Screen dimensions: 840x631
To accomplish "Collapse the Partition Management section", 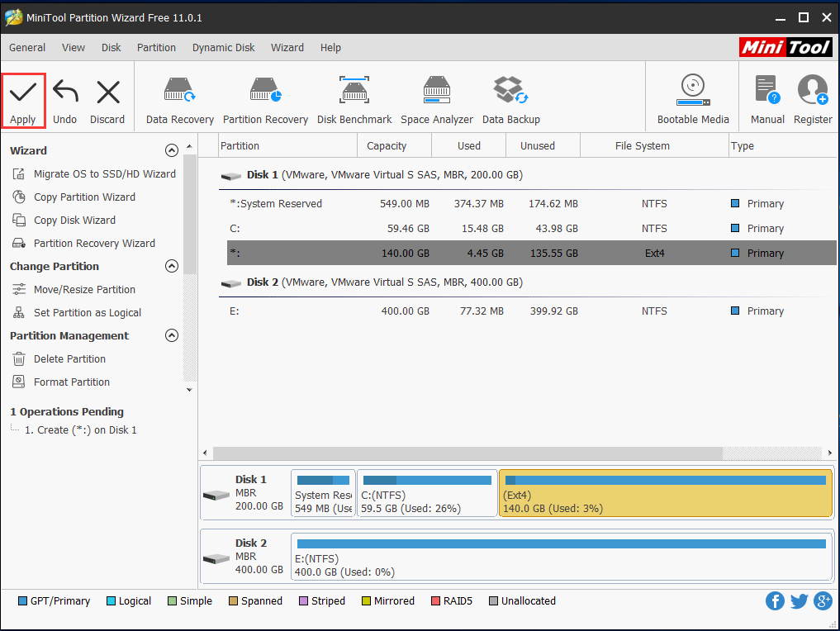I will [172, 335].
